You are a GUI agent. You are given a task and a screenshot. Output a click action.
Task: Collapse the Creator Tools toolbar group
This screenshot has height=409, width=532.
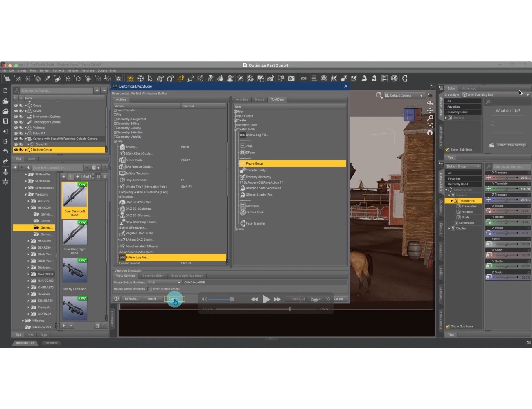235,129
